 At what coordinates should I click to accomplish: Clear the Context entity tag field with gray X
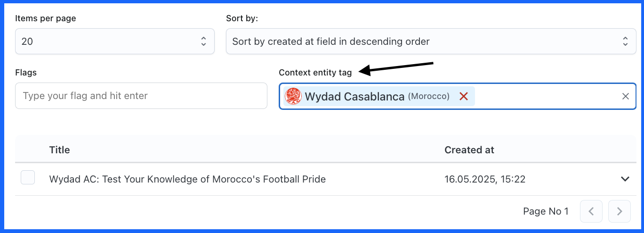pos(626,96)
